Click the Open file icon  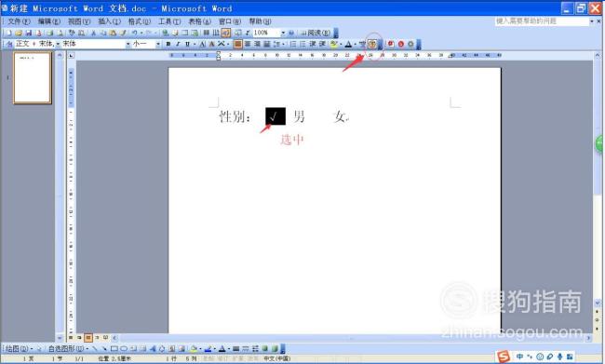(x=19, y=33)
